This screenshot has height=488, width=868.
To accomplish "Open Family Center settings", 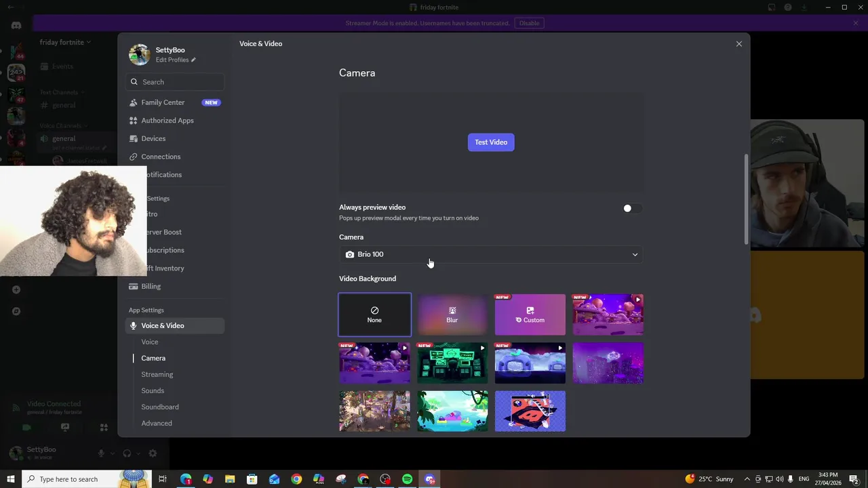I will click(175, 102).
